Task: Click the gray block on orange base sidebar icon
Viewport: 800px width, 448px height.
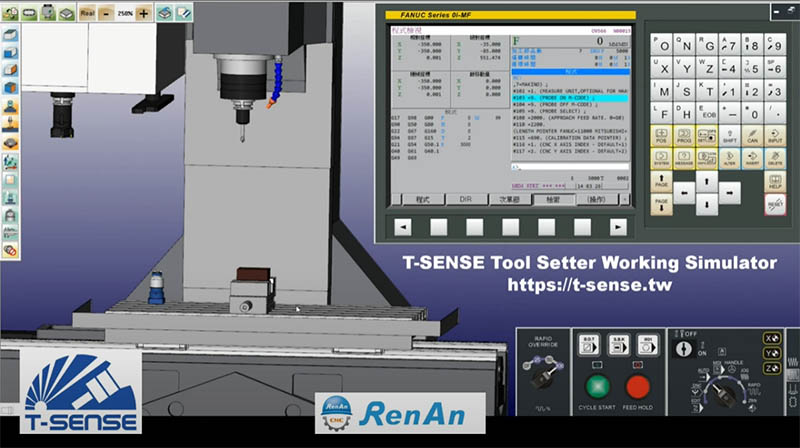Action: click(x=10, y=142)
